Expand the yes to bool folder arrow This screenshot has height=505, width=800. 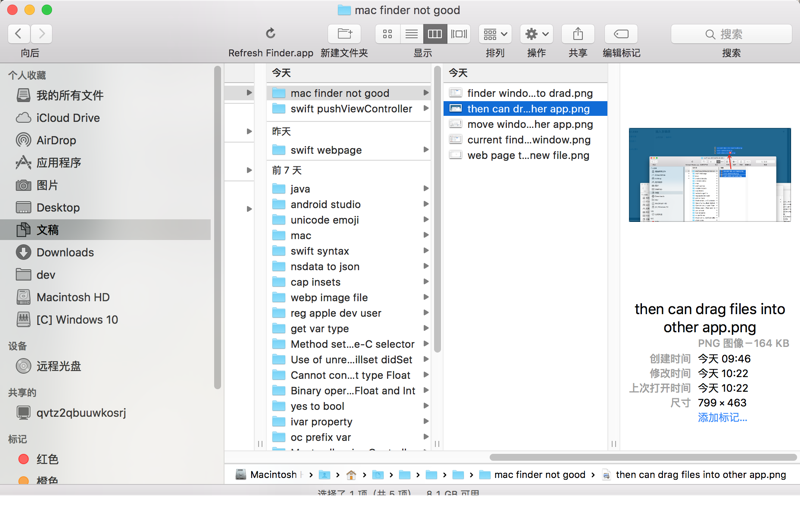pyautogui.click(x=426, y=406)
